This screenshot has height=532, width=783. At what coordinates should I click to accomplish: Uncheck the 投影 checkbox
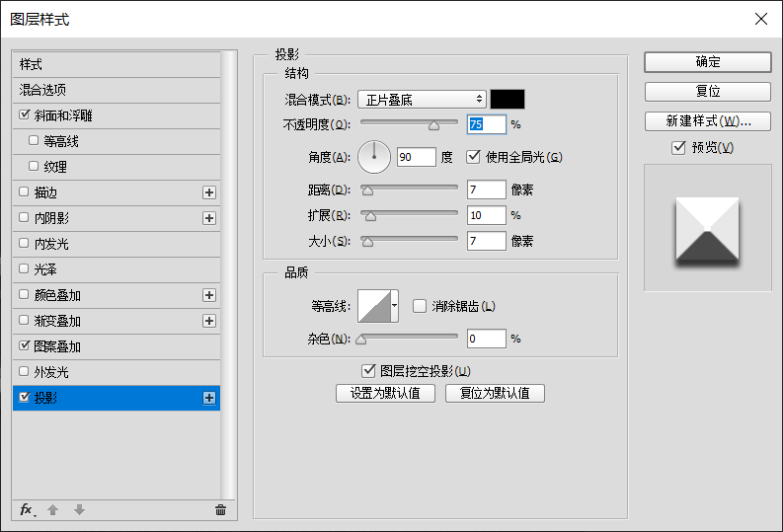point(24,397)
